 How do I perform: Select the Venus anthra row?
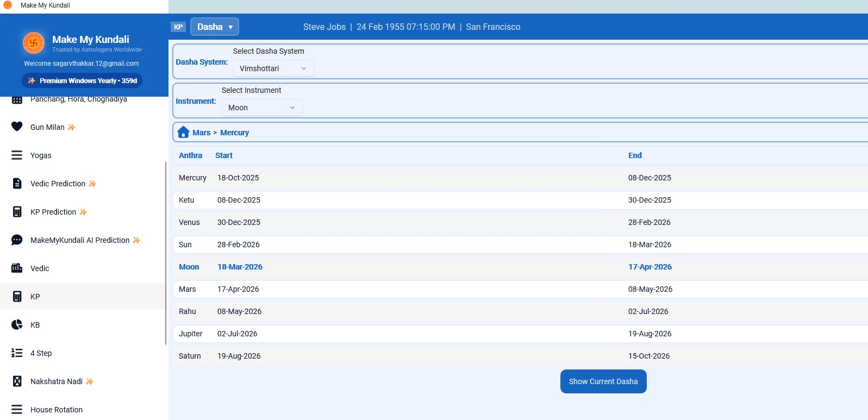pyautogui.click(x=520, y=222)
